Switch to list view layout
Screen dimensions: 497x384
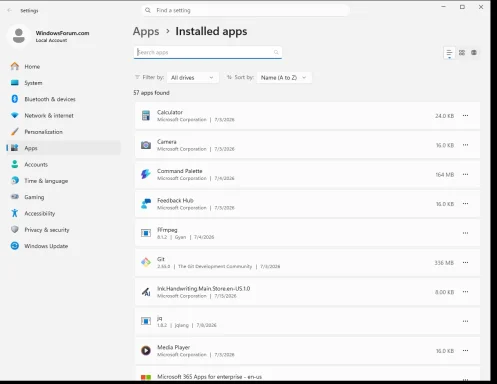(x=449, y=53)
